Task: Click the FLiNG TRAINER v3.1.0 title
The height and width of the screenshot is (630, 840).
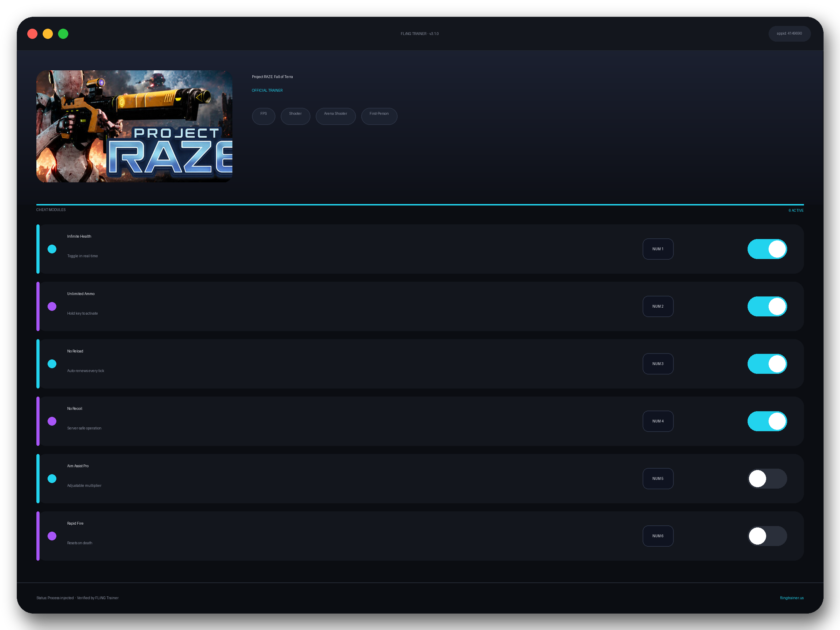Action: pos(420,33)
